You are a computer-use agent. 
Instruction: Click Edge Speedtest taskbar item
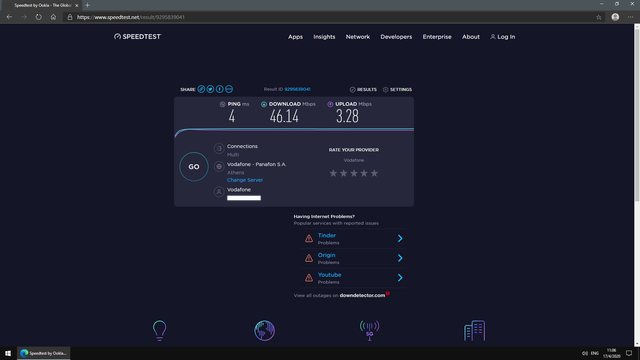[x=43, y=353]
